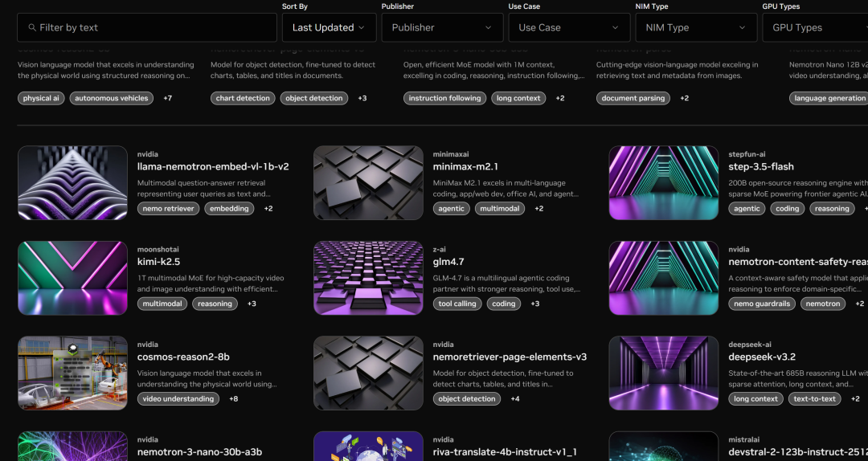
Task: Open step-3.5-flash thumbnail image
Action: pyautogui.click(x=664, y=182)
